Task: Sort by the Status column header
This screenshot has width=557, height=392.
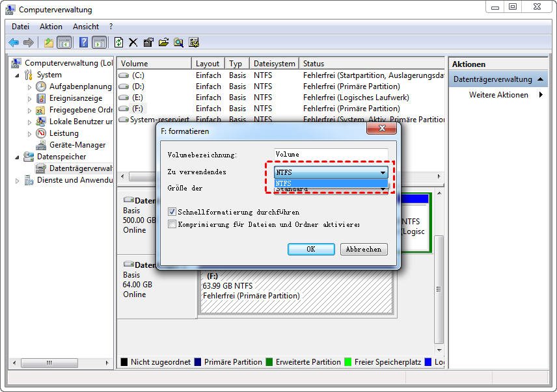Action: point(372,64)
